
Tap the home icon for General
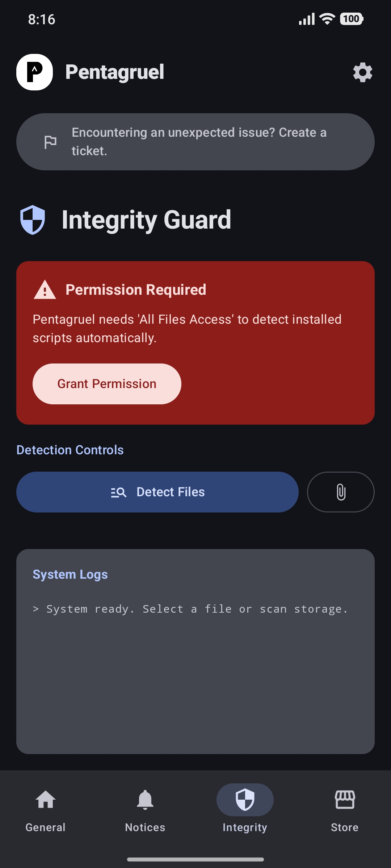click(x=45, y=799)
